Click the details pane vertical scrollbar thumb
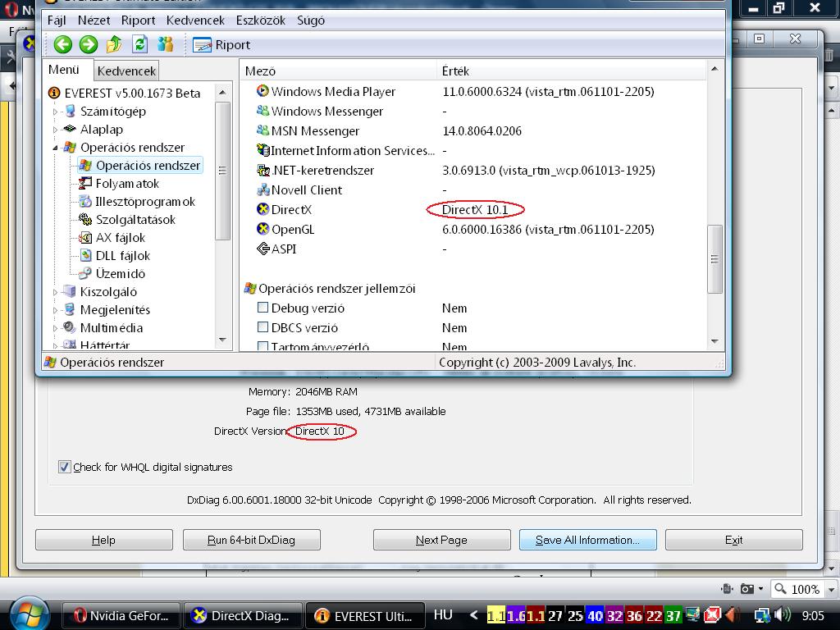The width and height of the screenshot is (840, 630). [x=714, y=259]
